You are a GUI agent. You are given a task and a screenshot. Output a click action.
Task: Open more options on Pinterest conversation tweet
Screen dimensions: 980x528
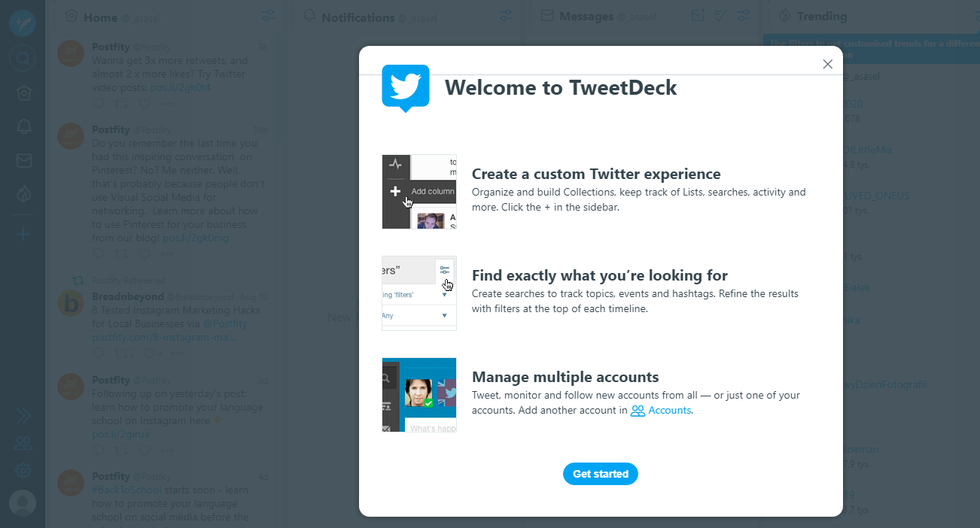[x=166, y=253]
